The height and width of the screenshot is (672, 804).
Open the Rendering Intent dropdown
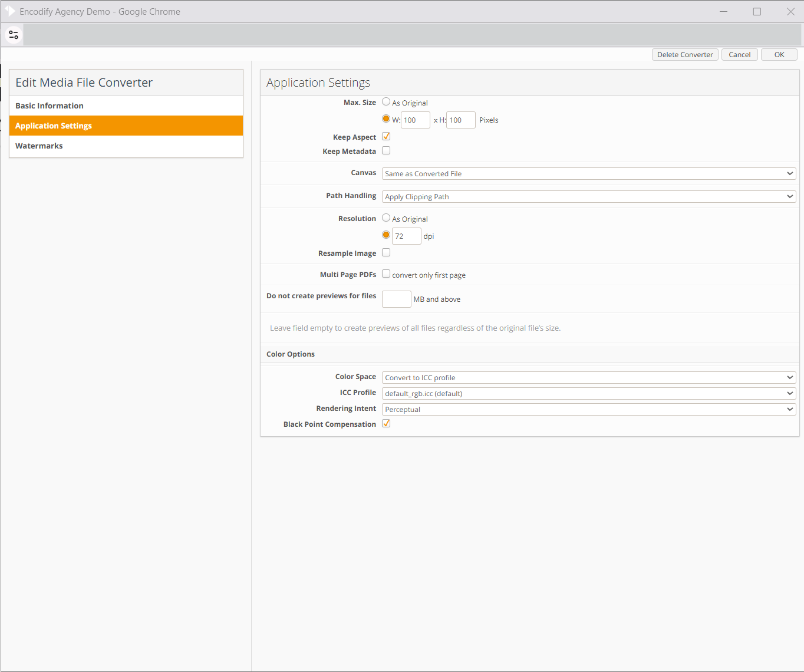589,409
